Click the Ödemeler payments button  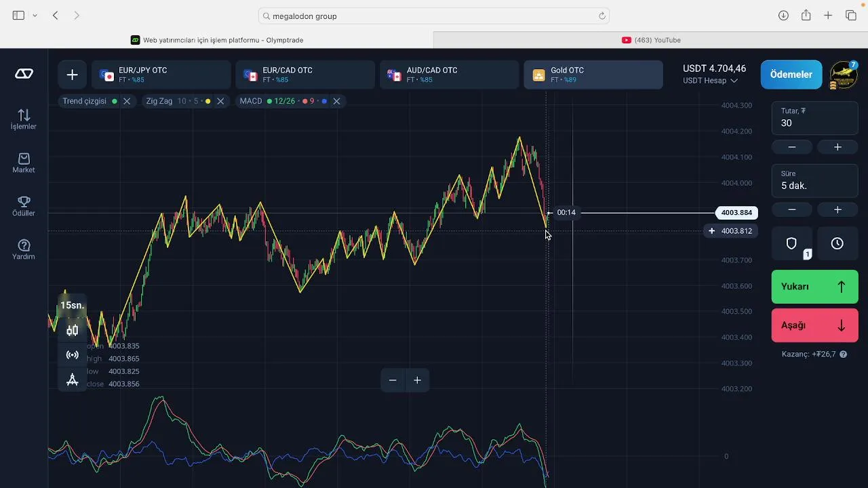[x=791, y=75]
